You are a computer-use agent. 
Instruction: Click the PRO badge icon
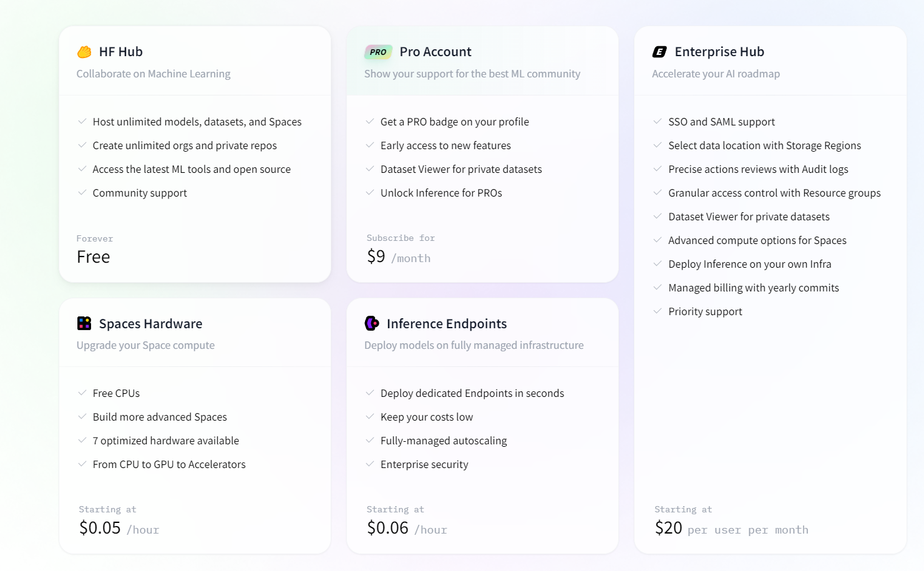coord(378,52)
